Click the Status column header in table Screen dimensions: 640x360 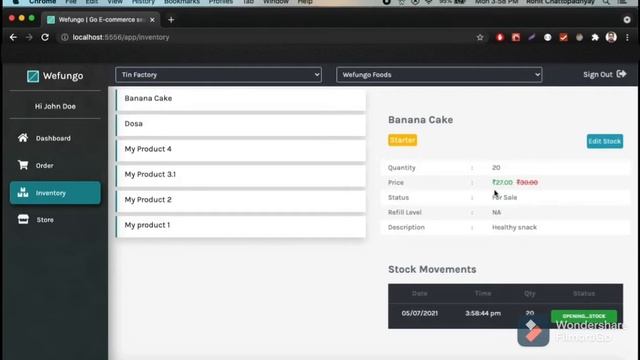click(584, 293)
